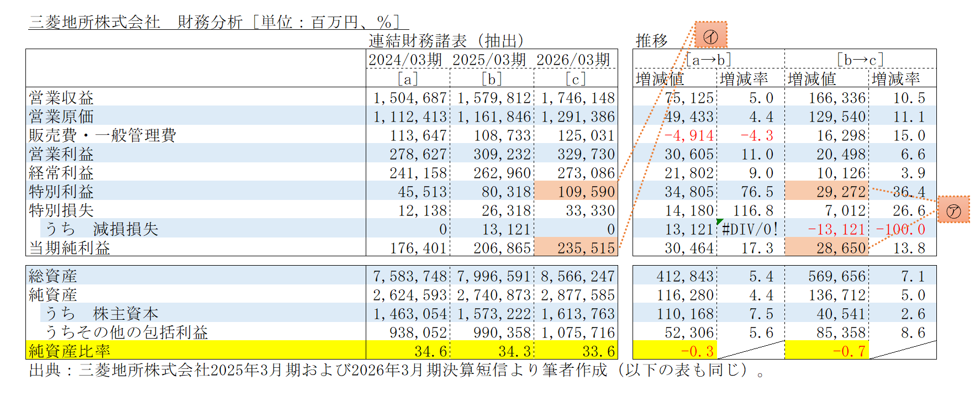
Task: Select the value 7,583,748
Action: coord(410,276)
